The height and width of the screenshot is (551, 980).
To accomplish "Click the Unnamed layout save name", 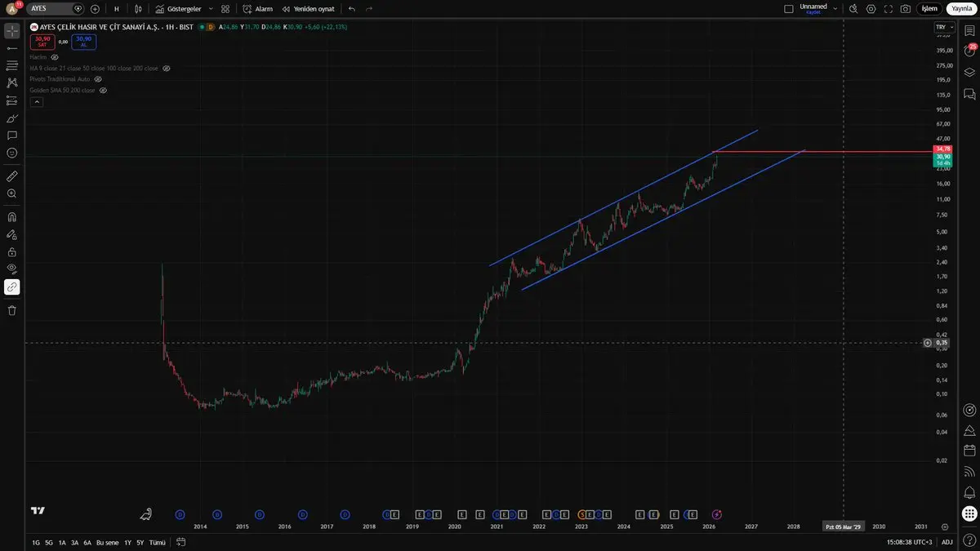I will [813, 8].
